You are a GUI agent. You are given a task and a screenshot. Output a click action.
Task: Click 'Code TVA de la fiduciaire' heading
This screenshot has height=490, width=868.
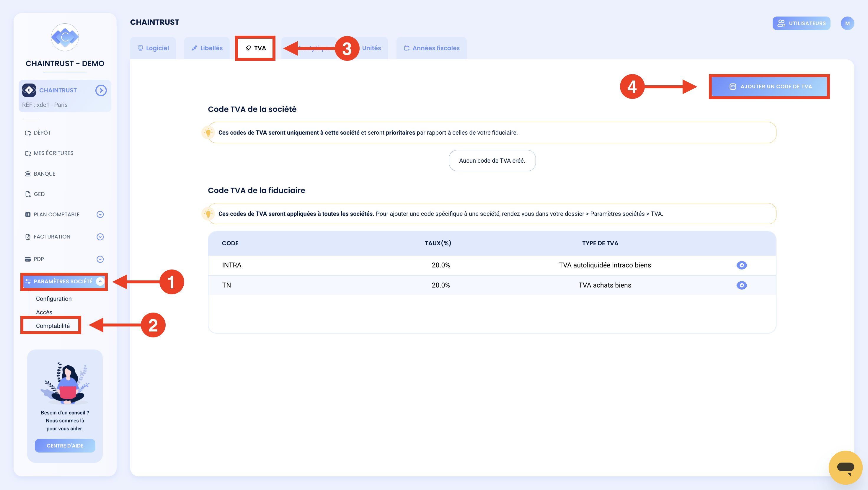coord(257,190)
